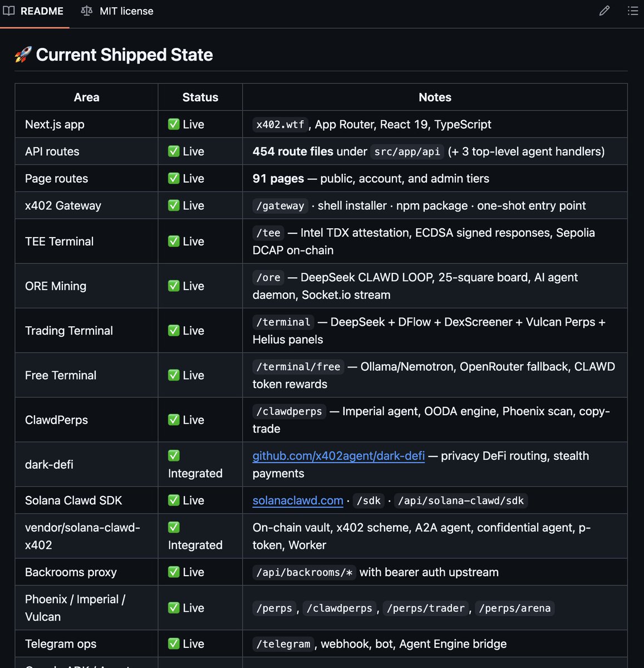The width and height of the screenshot is (644, 668).
Task: Select the src/app/api code snippet
Action: (x=407, y=152)
